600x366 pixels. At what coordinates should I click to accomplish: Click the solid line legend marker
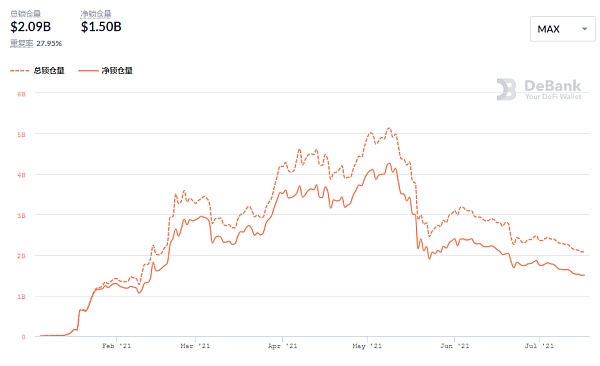pyautogui.click(x=88, y=71)
